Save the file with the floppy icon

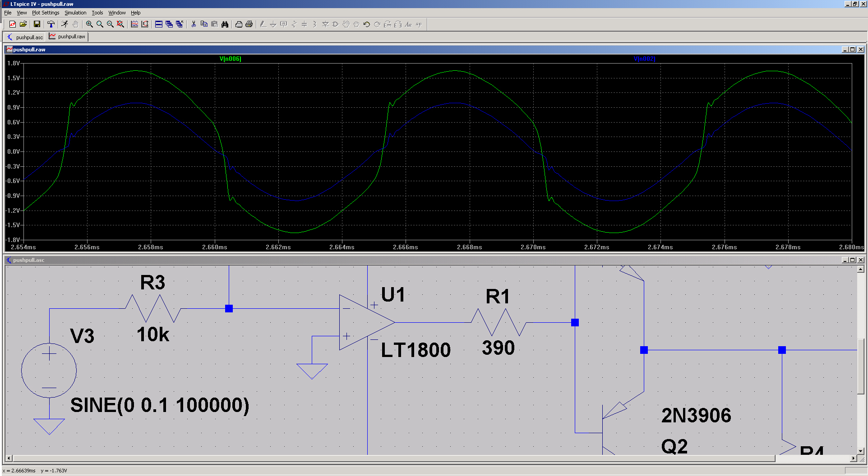37,24
